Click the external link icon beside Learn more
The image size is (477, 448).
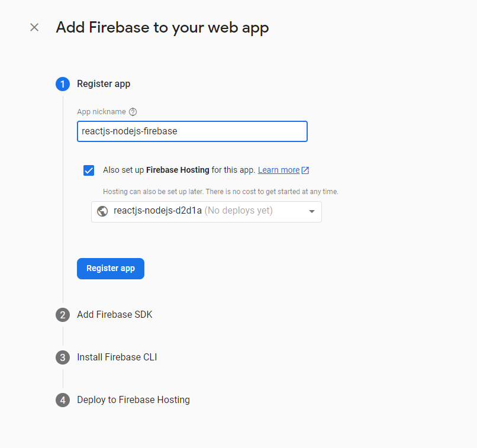click(x=305, y=170)
